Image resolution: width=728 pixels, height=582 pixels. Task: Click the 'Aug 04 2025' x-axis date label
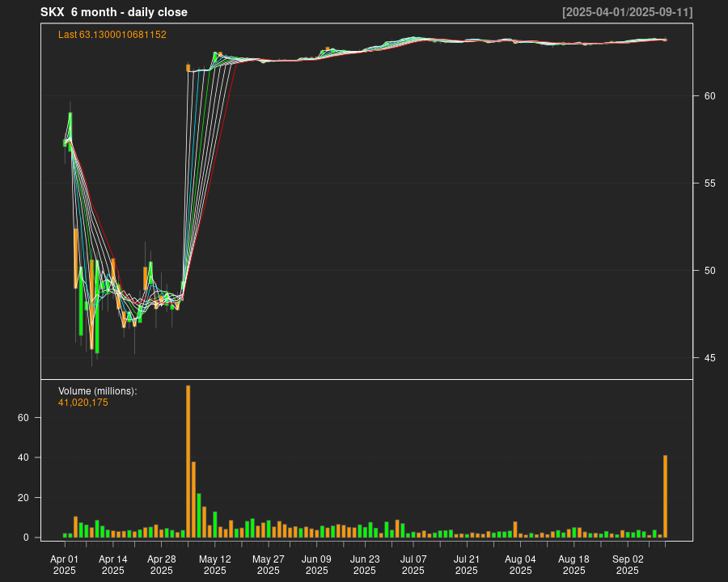coord(520,564)
